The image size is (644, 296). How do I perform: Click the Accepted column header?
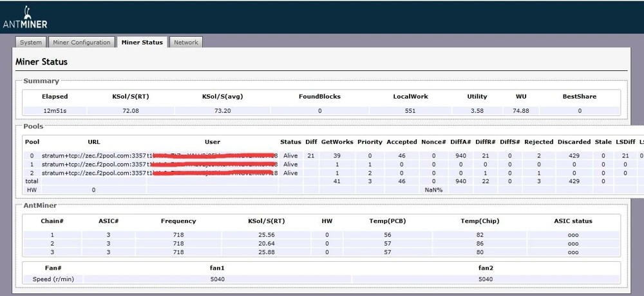click(402, 142)
